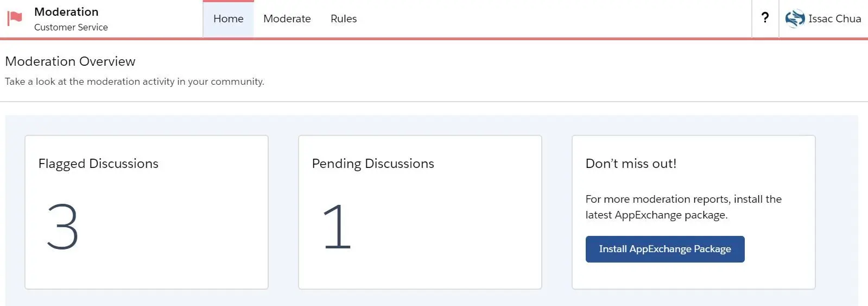Click the Issac Chua profile avatar

click(795, 18)
